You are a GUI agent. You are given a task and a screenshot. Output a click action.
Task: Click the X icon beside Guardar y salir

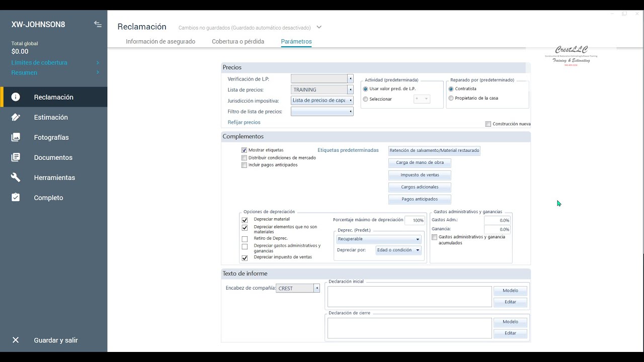[16, 340]
